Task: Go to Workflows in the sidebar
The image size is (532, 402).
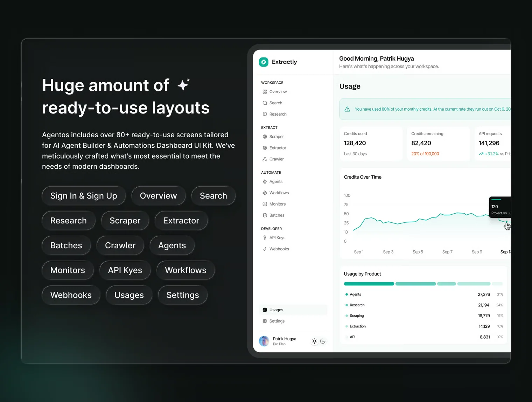Action: click(293, 193)
